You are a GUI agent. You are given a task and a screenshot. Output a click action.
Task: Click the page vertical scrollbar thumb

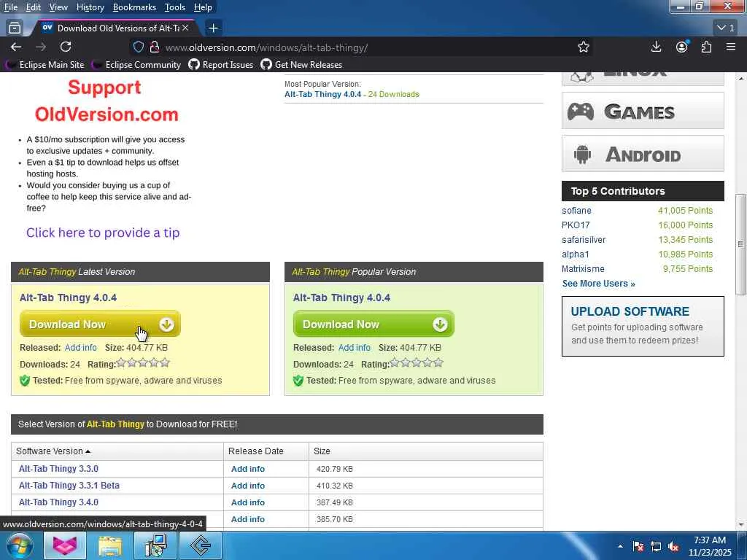coord(741,244)
